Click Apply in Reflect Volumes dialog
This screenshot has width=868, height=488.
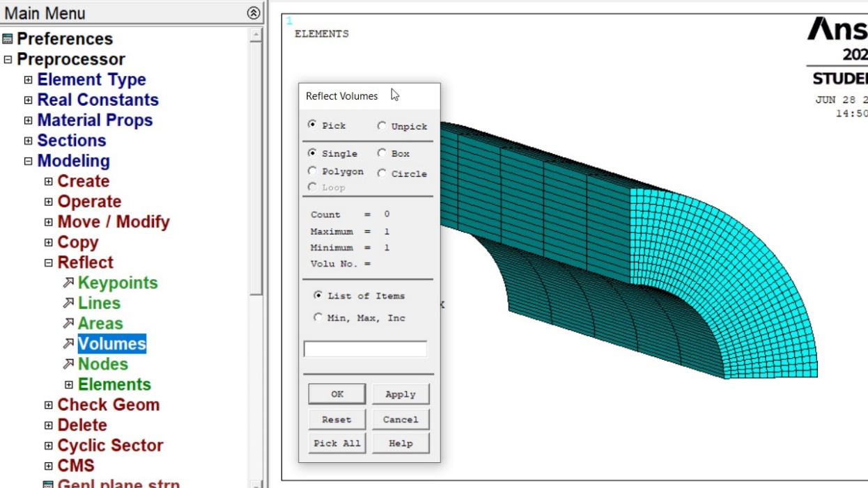[401, 394]
